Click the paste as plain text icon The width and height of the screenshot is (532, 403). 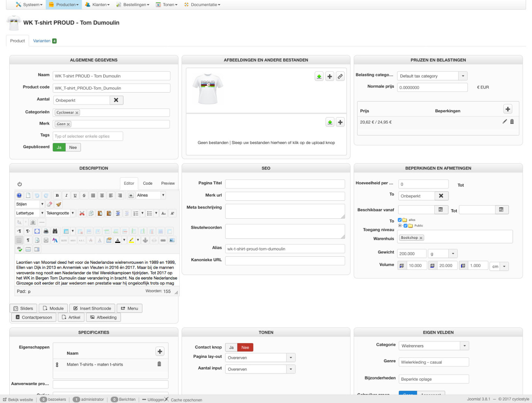coord(109,213)
